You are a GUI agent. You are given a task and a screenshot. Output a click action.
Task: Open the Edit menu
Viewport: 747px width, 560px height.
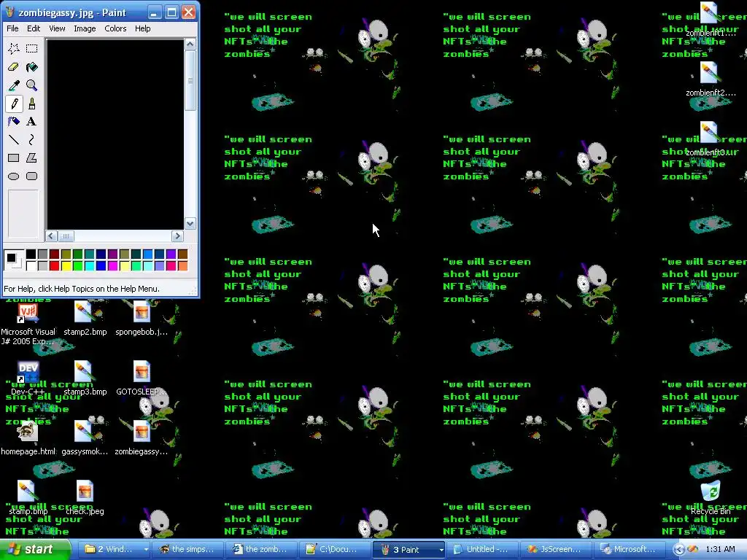tap(34, 28)
